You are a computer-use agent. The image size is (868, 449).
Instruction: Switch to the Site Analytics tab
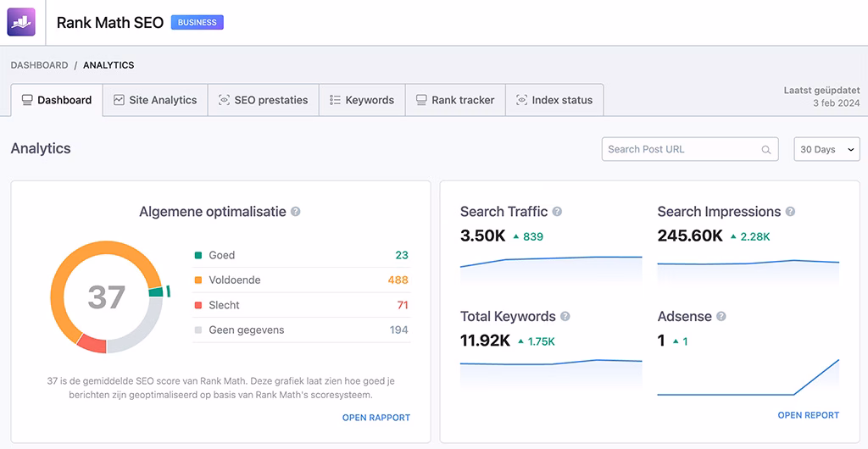(156, 100)
